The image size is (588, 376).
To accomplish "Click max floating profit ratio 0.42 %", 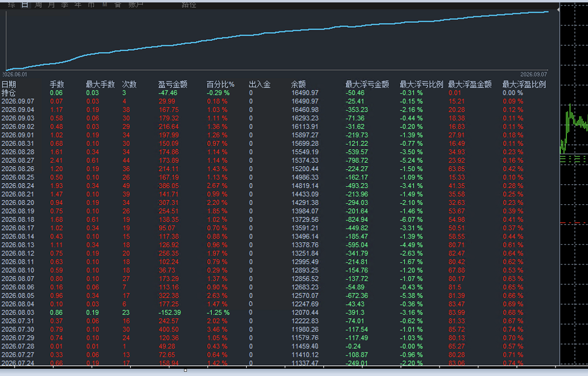I will (513, 169).
